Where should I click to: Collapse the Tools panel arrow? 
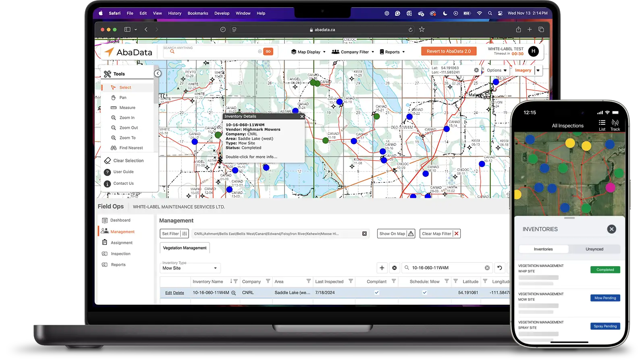click(158, 73)
